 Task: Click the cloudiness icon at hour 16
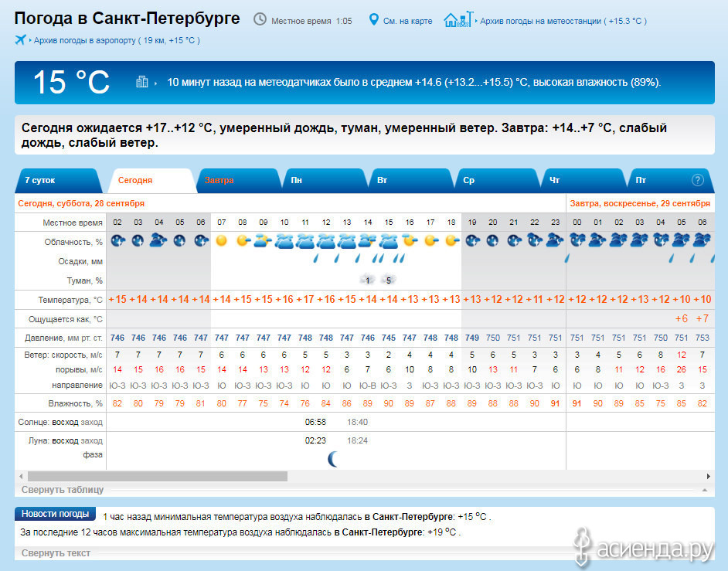point(410,240)
